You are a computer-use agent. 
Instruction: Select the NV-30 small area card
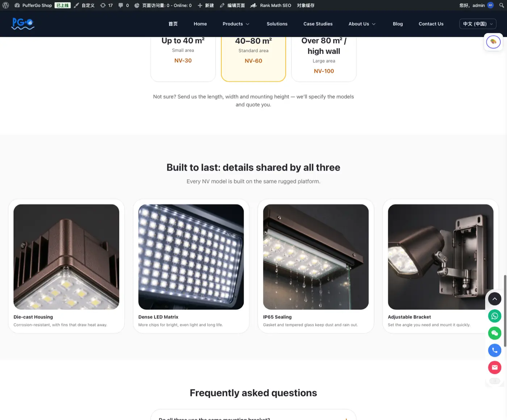[x=183, y=59]
